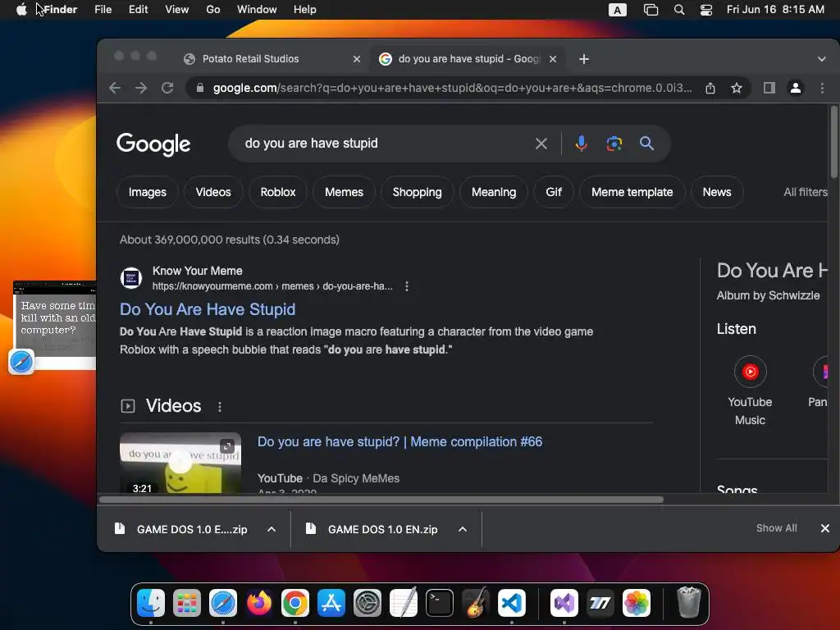Open the File menu
This screenshot has width=840, height=630.
[103, 10]
